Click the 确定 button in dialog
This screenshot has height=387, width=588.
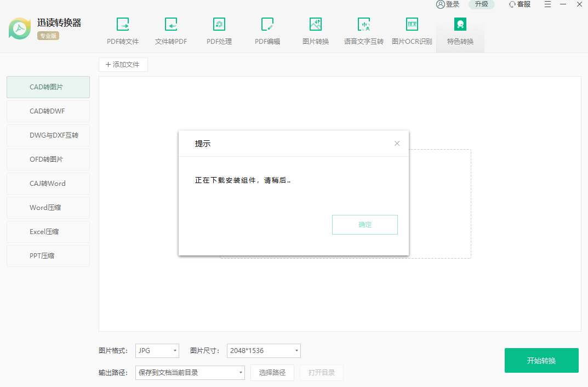point(364,225)
